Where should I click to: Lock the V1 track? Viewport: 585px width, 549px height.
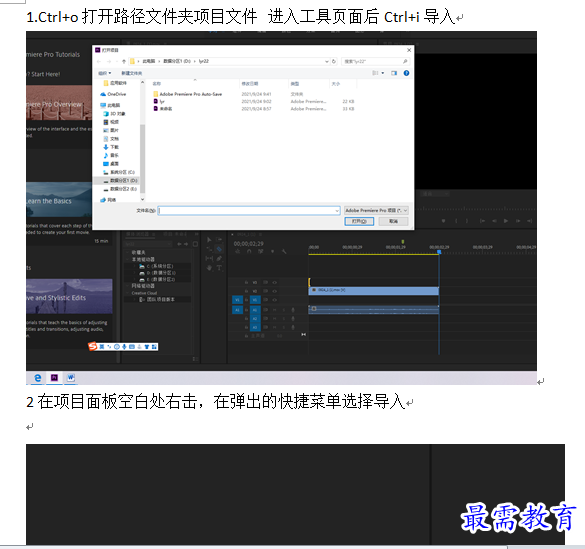tap(246, 299)
